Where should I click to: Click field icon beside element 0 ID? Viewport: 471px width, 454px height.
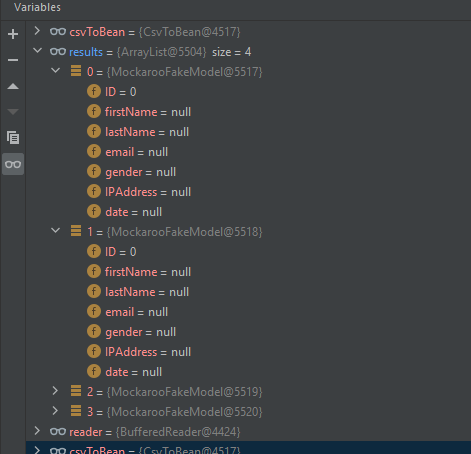coord(94,91)
